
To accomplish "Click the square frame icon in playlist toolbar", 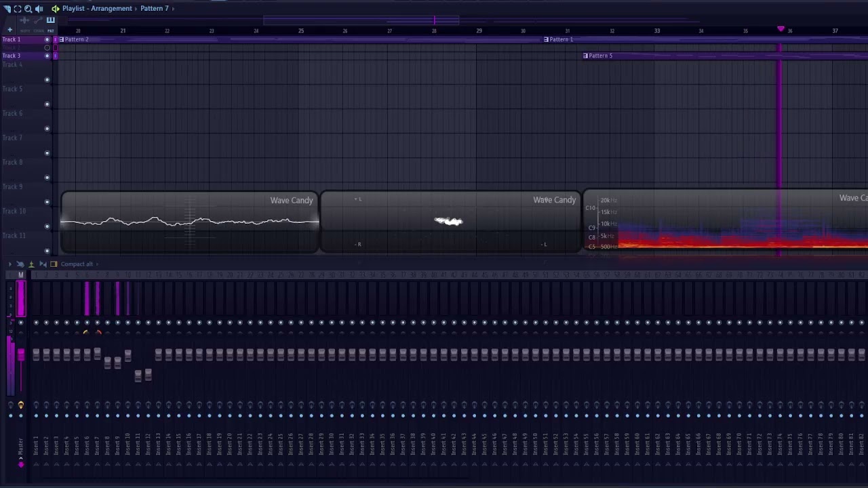I will point(18,8).
